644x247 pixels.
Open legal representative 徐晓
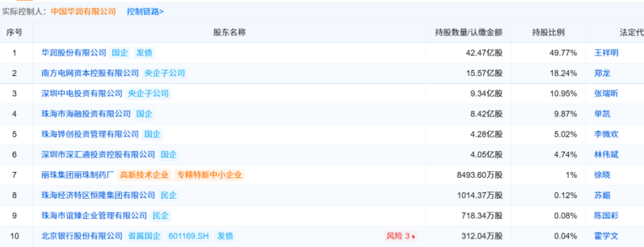coord(602,175)
